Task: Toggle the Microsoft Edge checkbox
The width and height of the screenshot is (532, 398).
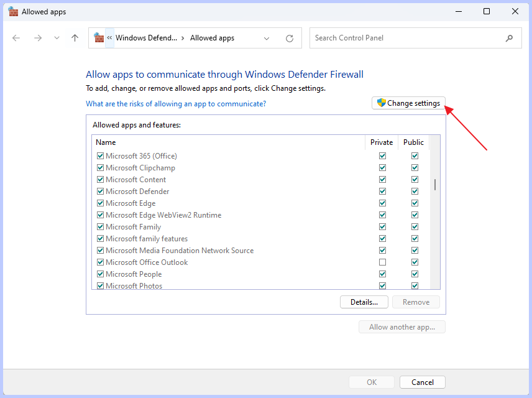Action: click(100, 203)
